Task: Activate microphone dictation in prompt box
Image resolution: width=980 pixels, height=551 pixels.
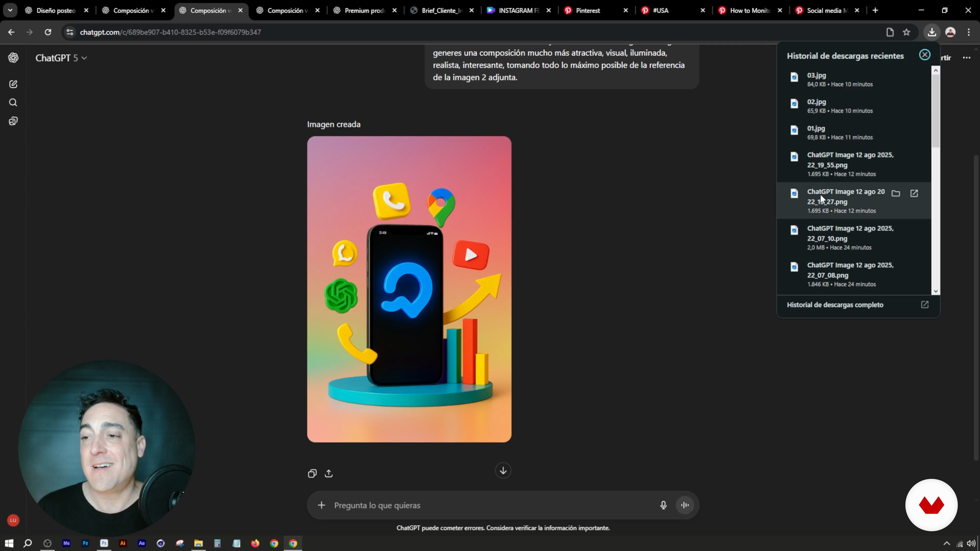Action: tap(664, 505)
